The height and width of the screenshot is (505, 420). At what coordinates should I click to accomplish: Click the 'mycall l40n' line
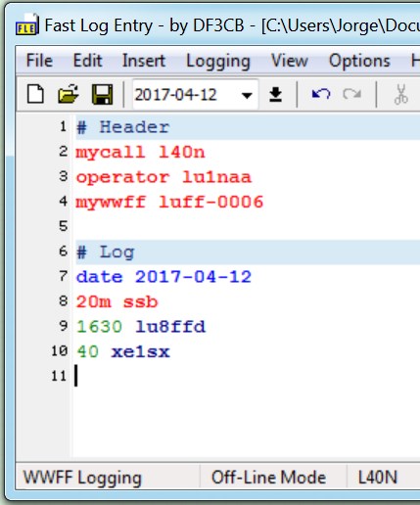click(x=140, y=153)
